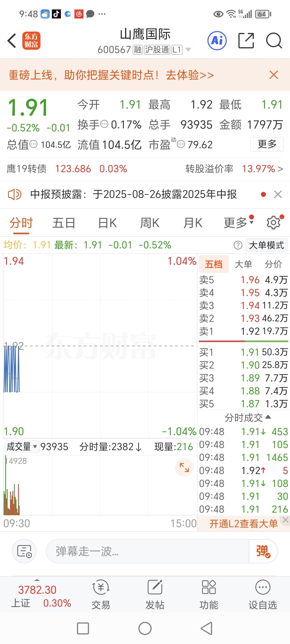Screen dimensions: 290x644
Task: Close the orange promotion banner
Action: [274, 75]
